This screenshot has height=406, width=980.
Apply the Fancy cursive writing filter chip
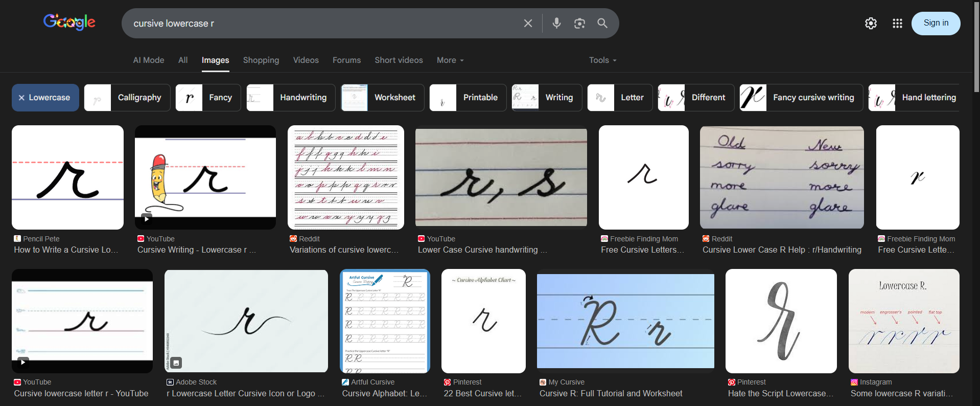click(x=801, y=98)
